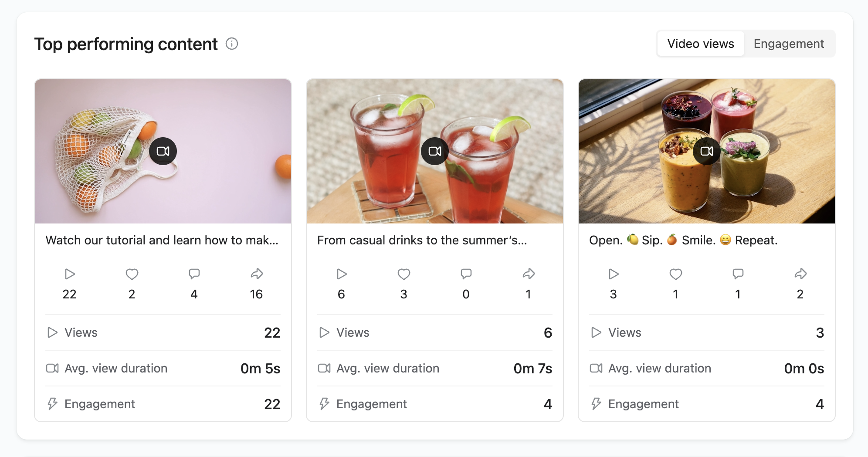Click comment bubble icon on casual drinks card
868x457 pixels.
(x=466, y=274)
